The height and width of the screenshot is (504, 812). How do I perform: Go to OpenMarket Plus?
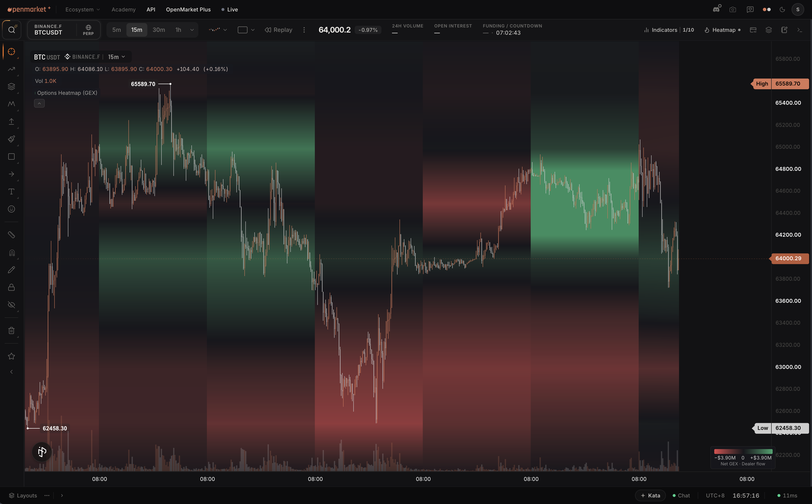pyautogui.click(x=188, y=9)
